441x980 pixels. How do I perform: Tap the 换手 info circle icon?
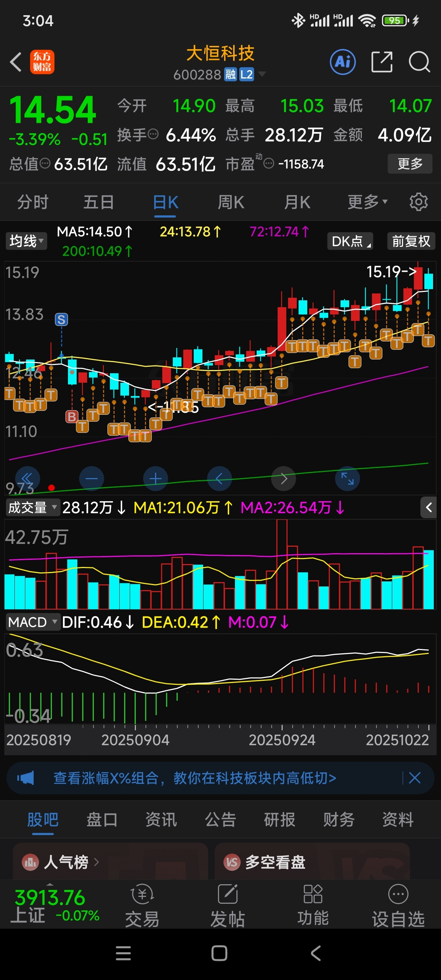[x=153, y=134]
